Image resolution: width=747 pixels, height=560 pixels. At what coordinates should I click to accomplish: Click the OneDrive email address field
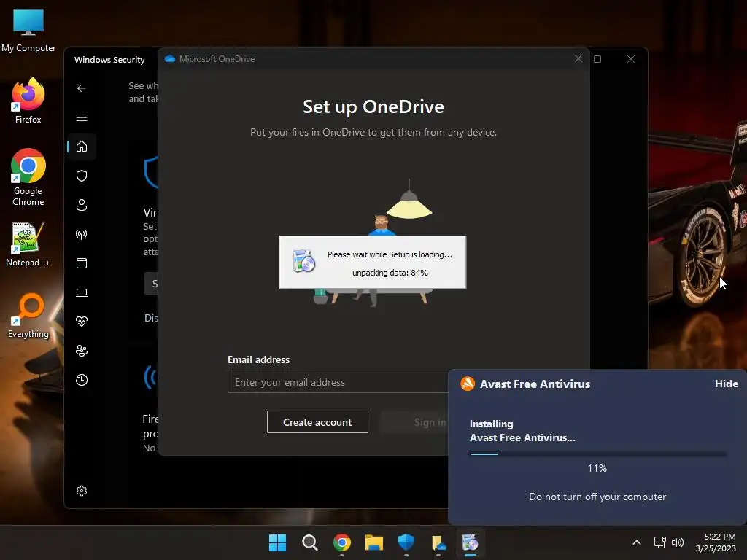(338, 382)
